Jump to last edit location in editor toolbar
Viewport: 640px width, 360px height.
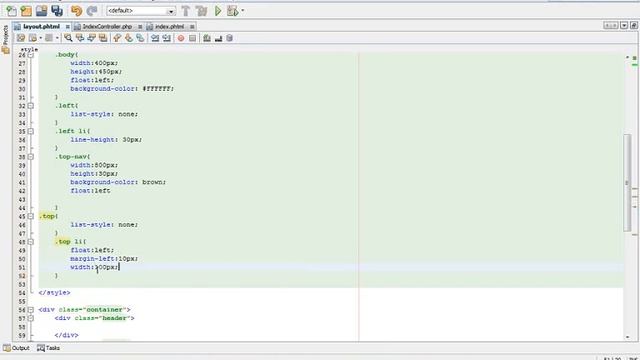coord(20,38)
